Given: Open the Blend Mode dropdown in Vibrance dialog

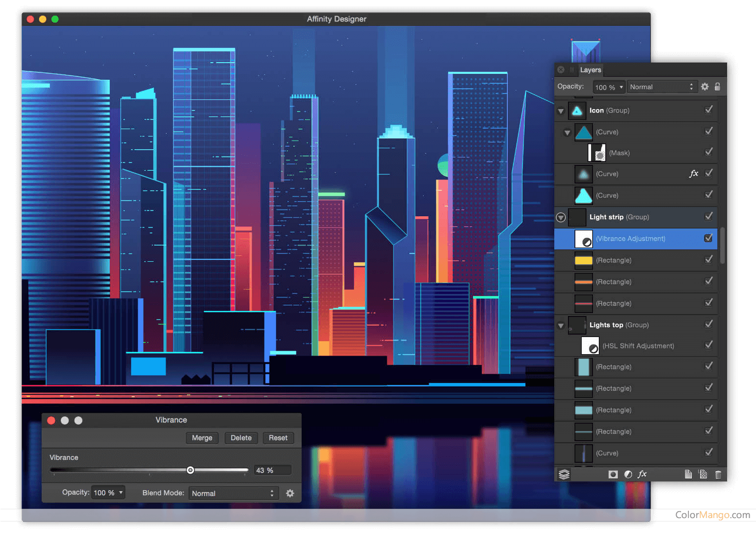Looking at the screenshot, I should [x=234, y=493].
